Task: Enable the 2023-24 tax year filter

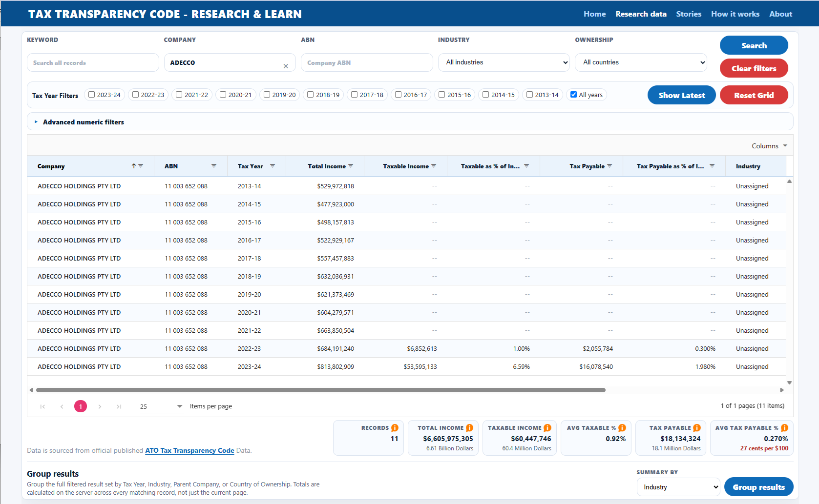Action: click(x=91, y=95)
